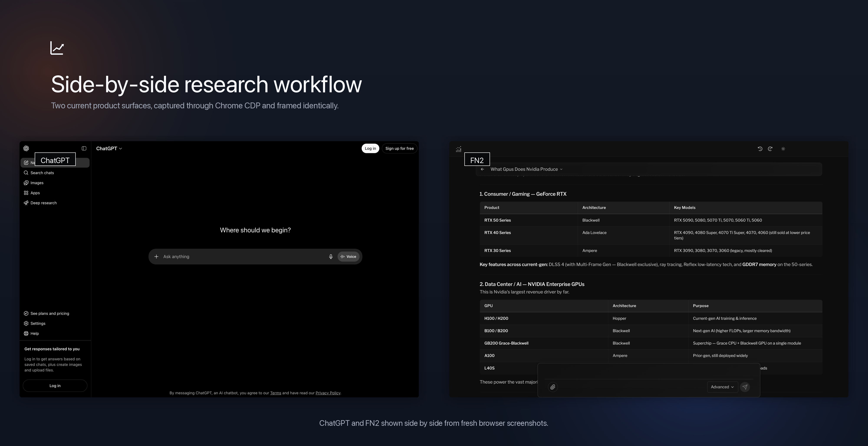Click the paperclip attach icon in FN2
This screenshot has height=446, width=868.
[553, 387]
